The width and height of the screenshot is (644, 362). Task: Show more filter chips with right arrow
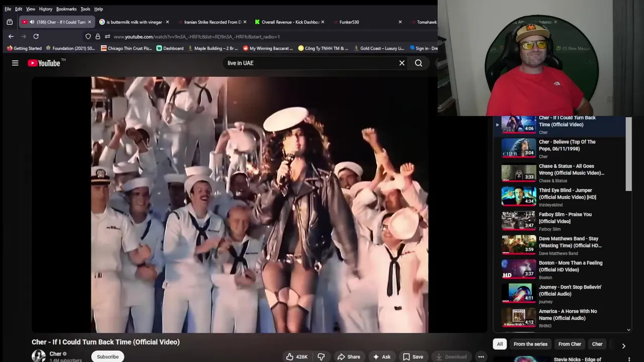click(623, 346)
